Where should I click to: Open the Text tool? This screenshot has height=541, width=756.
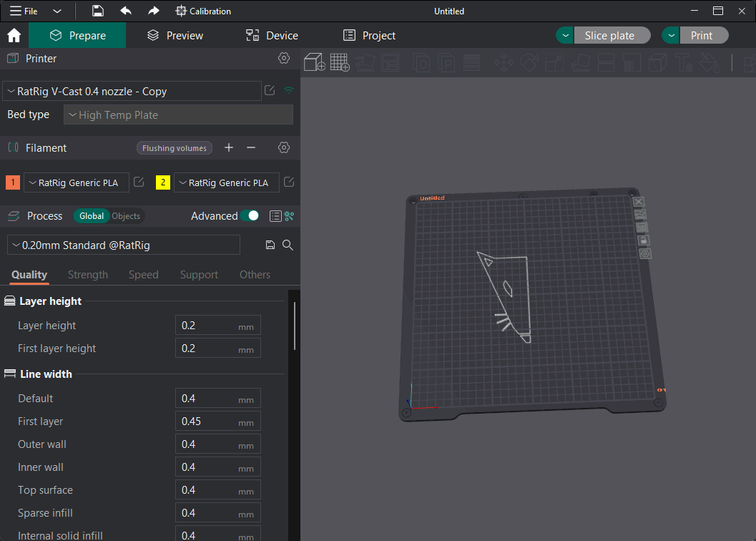[x=683, y=63]
